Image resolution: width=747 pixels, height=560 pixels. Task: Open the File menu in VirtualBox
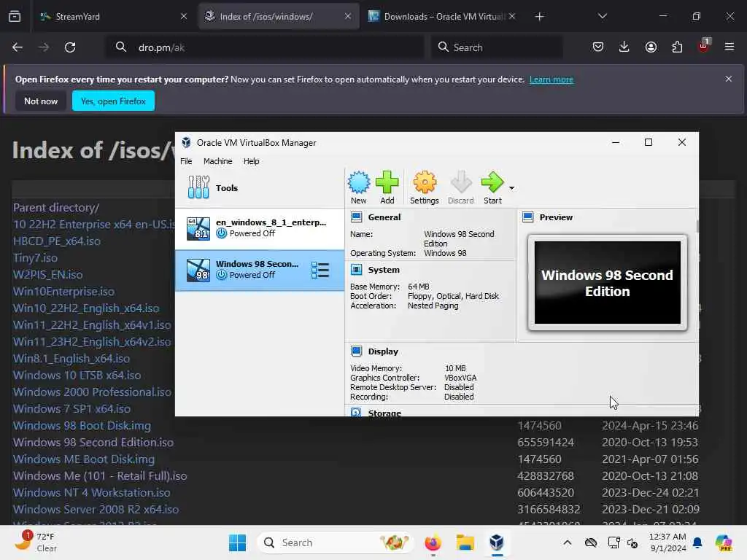point(186,161)
